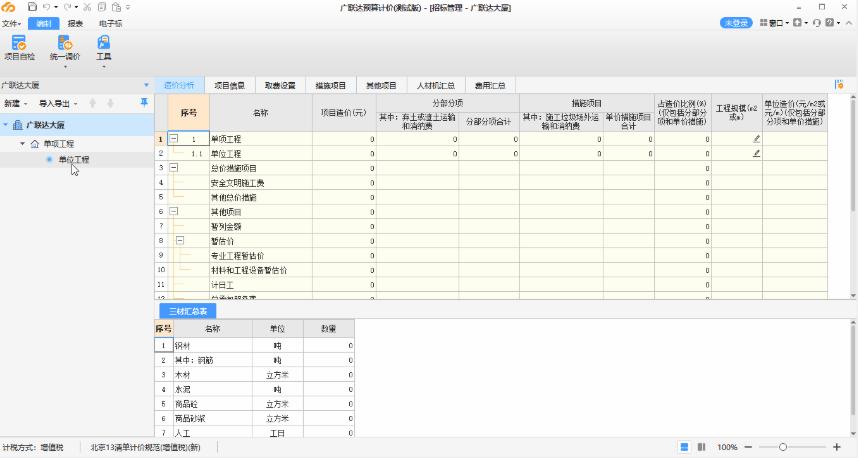The width and height of the screenshot is (858, 458).
Task: Click the pencil edit icon in row 1
Action: point(756,139)
